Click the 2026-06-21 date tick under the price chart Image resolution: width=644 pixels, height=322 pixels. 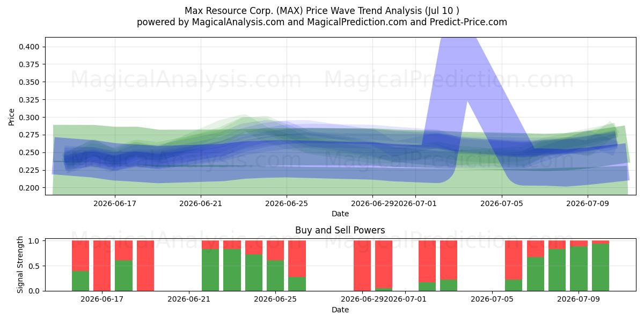(200, 203)
